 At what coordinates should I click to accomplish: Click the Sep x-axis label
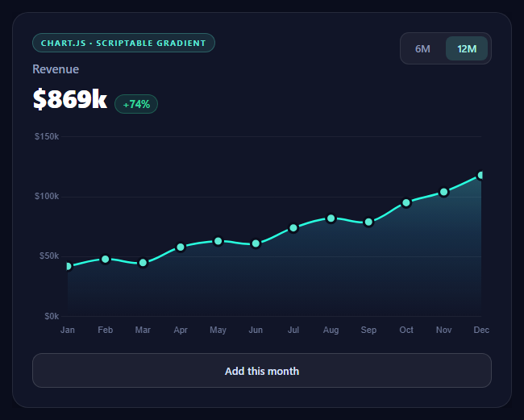point(368,331)
